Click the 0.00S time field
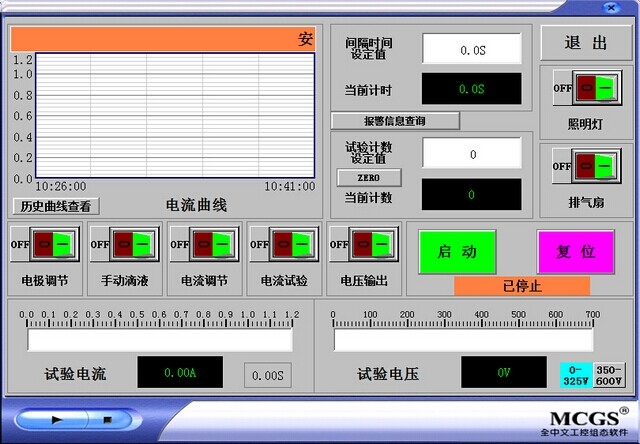 268,375
